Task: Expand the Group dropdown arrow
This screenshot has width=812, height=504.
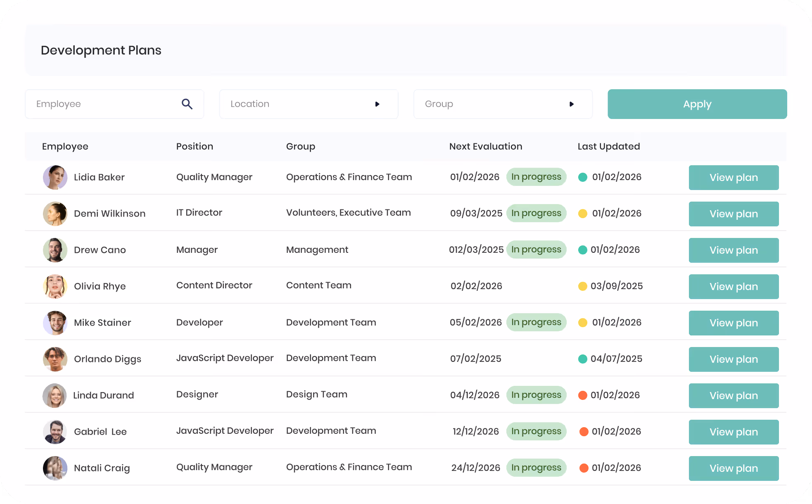Action: point(572,104)
